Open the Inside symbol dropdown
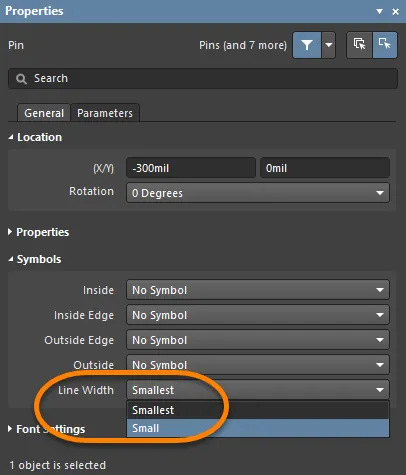Screen dimensions: 406x475 point(258,290)
